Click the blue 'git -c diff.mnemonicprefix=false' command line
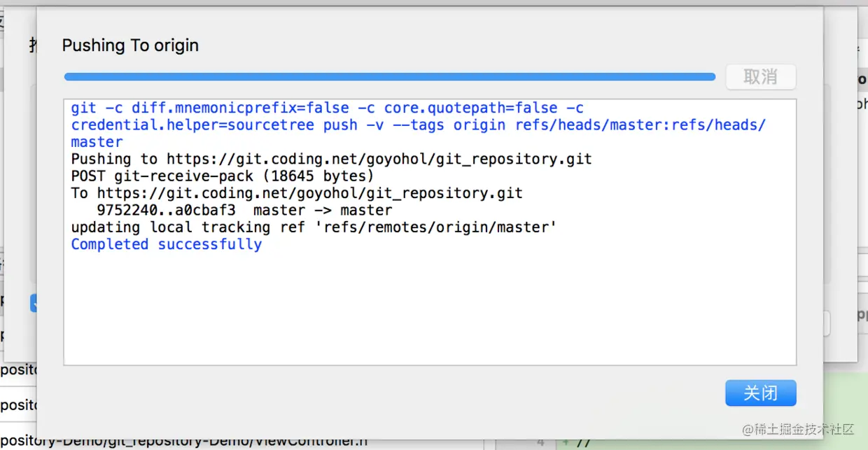868x450 pixels. [327, 108]
